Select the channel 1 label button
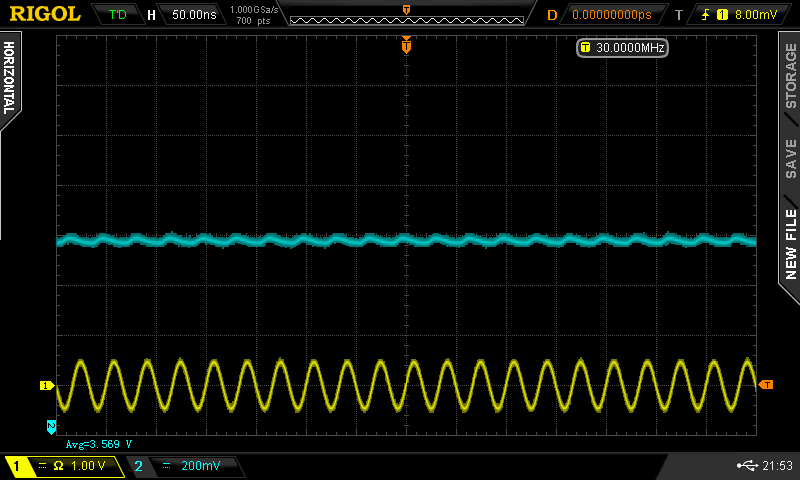 [x=16, y=466]
